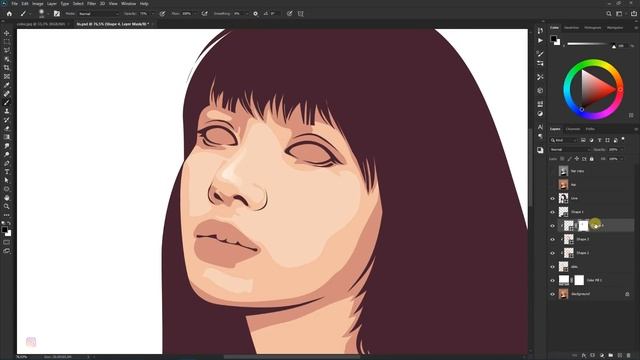Select the Crop tool
This screenshot has height=360, width=640.
tap(7, 68)
